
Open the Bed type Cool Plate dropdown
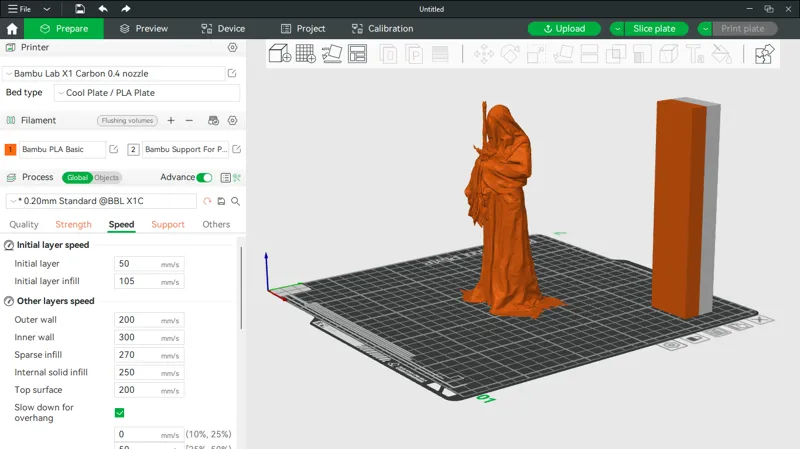pos(147,93)
